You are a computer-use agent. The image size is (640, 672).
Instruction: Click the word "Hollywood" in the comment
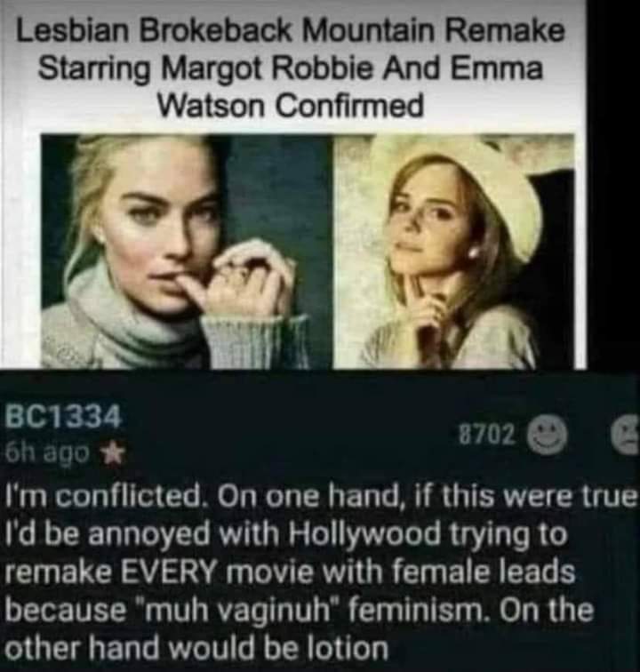tap(364, 534)
